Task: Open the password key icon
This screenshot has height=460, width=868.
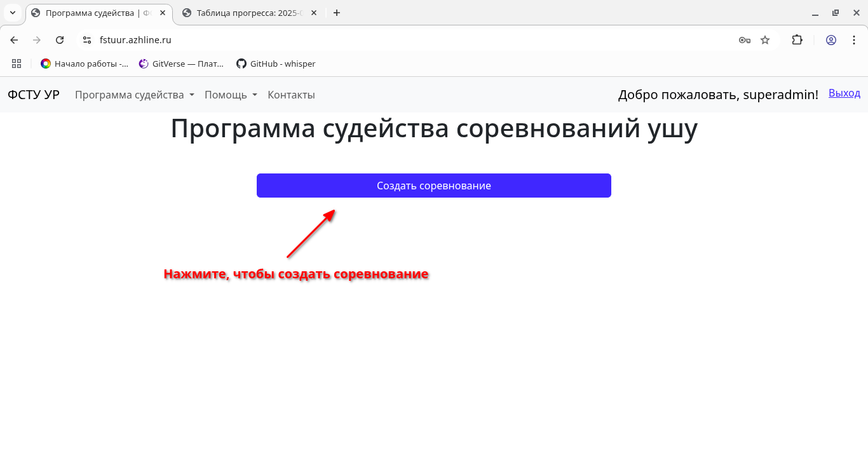Action: pos(745,40)
